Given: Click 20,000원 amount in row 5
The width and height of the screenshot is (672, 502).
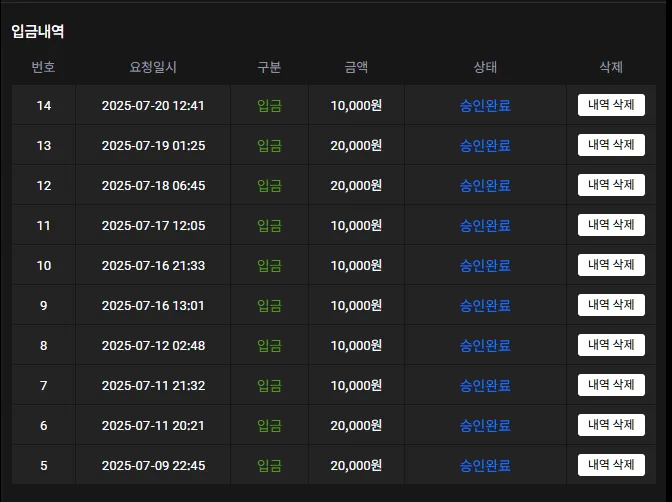Looking at the screenshot, I should click(x=356, y=466).
